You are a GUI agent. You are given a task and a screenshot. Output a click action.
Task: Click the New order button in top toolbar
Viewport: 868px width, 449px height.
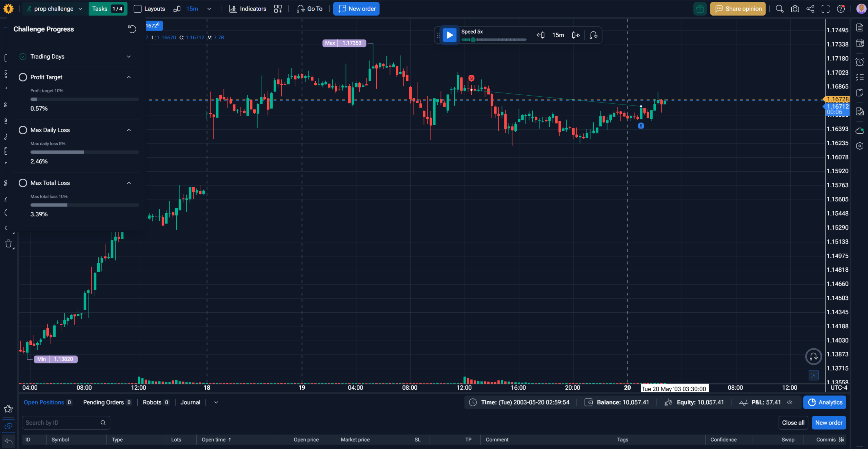pyautogui.click(x=356, y=9)
